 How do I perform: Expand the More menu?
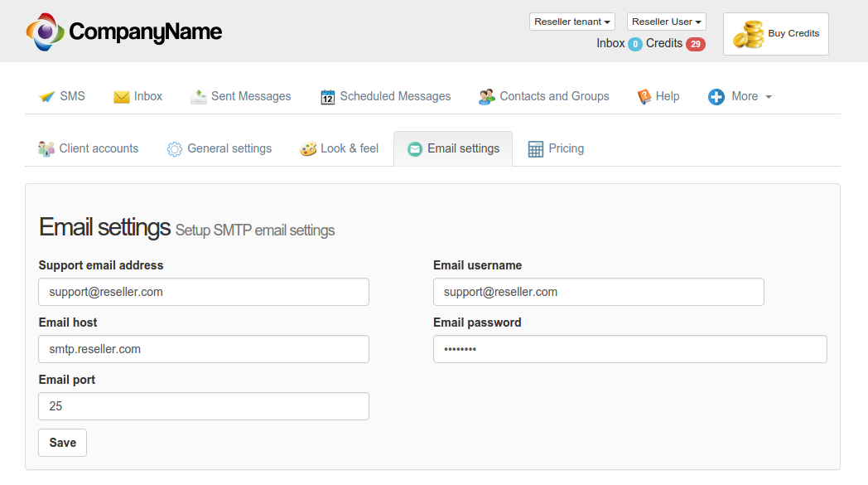tap(740, 97)
